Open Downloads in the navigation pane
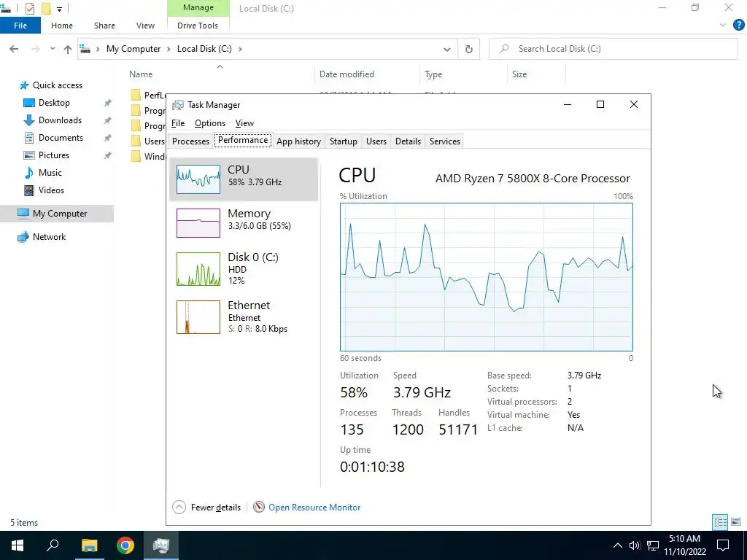 click(60, 120)
